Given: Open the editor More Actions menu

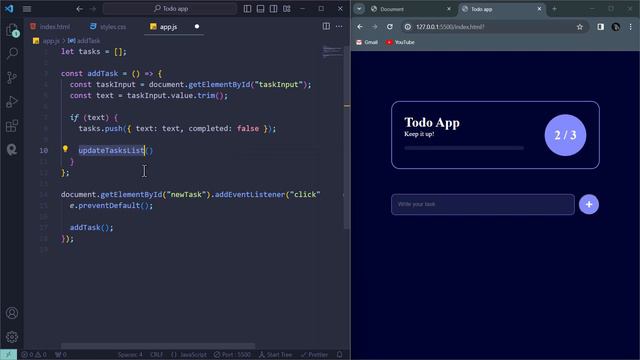Looking at the screenshot, I should tap(339, 27).
